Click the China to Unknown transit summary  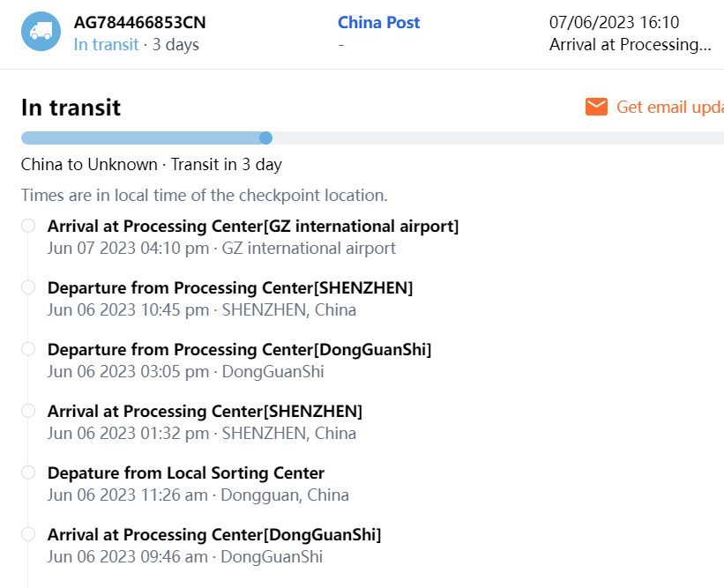click(x=152, y=165)
